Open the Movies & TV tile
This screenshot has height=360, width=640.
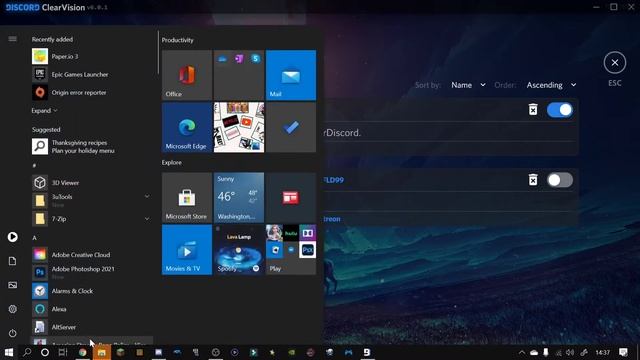coord(187,250)
